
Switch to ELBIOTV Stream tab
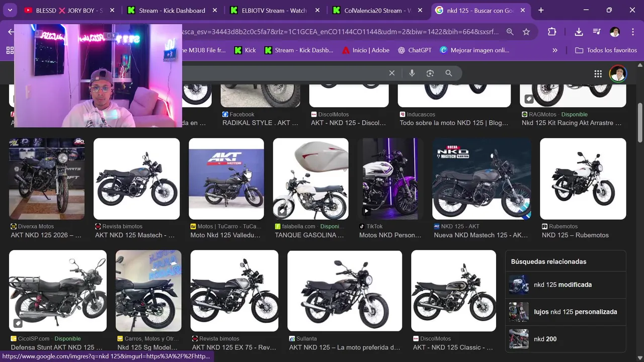click(x=274, y=10)
